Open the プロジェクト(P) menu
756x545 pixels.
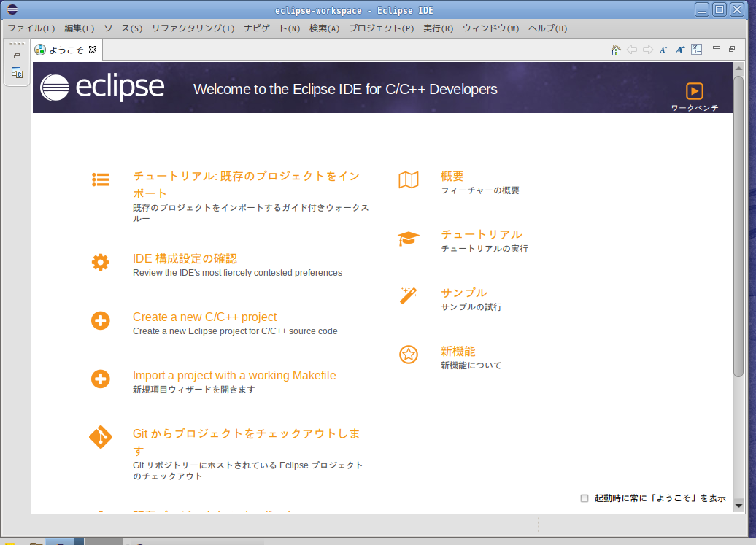pos(382,28)
